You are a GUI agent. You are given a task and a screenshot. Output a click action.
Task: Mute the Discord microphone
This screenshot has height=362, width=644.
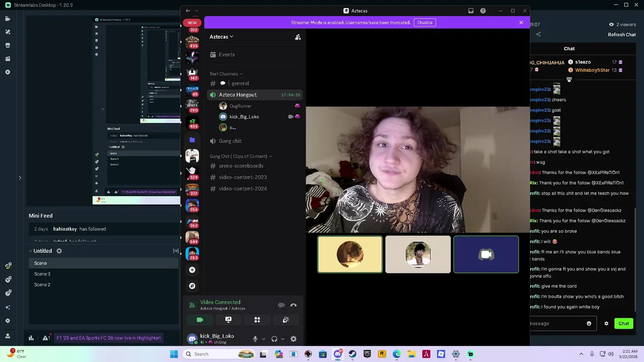click(x=255, y=339)
